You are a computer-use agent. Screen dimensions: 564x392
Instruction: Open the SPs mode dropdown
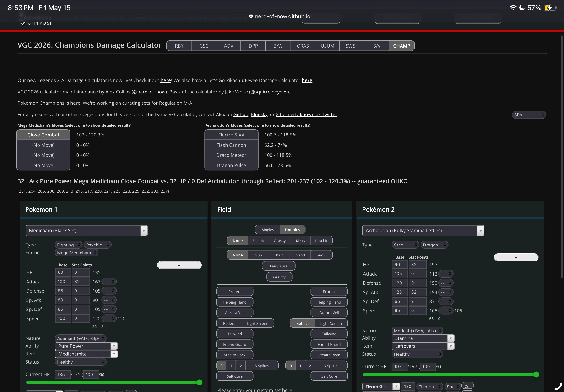tap(529, 115)
